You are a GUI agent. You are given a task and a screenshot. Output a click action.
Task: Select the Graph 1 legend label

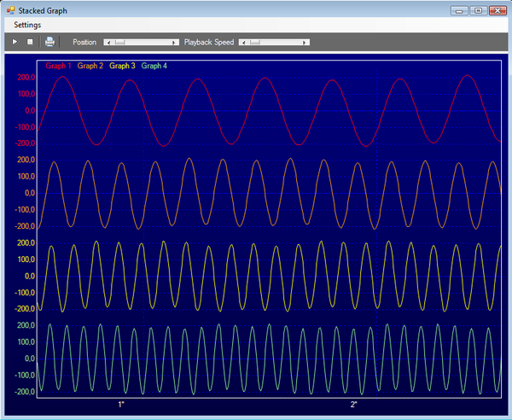click(58, 66)
